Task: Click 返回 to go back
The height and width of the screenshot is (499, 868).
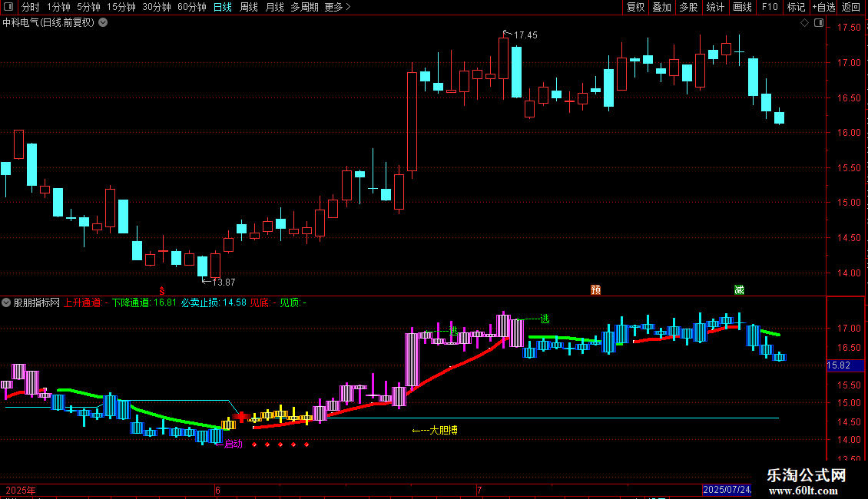Action: pos(851,7)
